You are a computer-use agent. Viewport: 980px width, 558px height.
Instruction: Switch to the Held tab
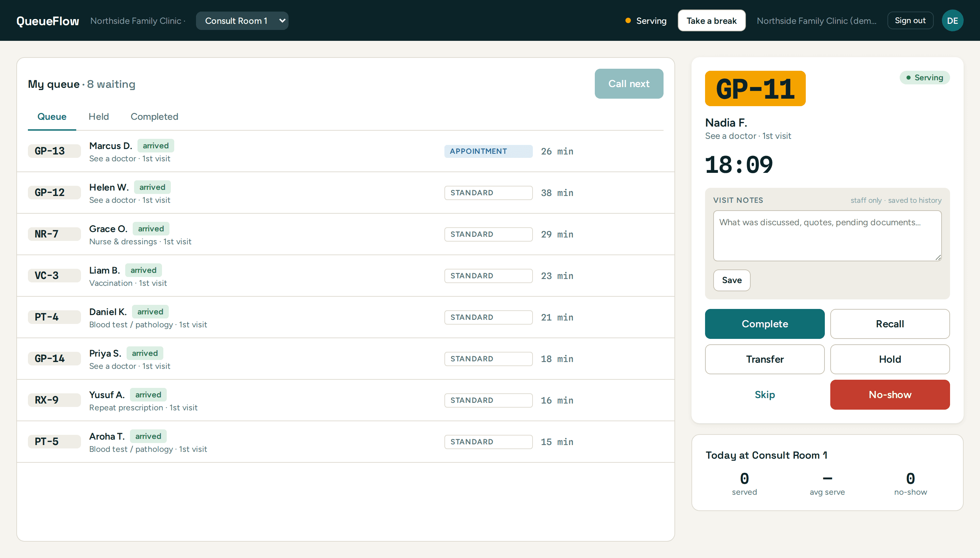point(98,116)
